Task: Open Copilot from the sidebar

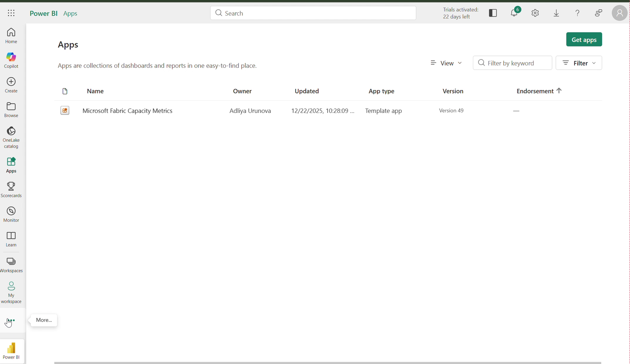Action: point(11,60)
